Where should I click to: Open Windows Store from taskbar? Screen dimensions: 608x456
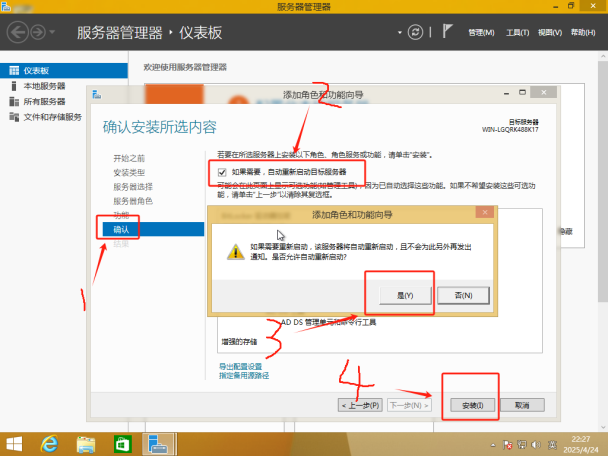tap(123, 444)
